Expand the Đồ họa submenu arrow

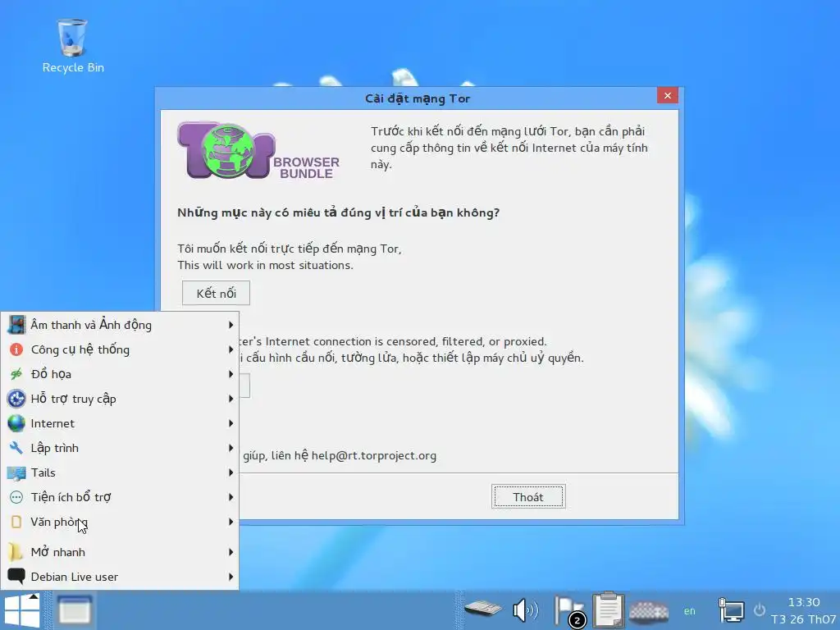(x=231, y=374)
